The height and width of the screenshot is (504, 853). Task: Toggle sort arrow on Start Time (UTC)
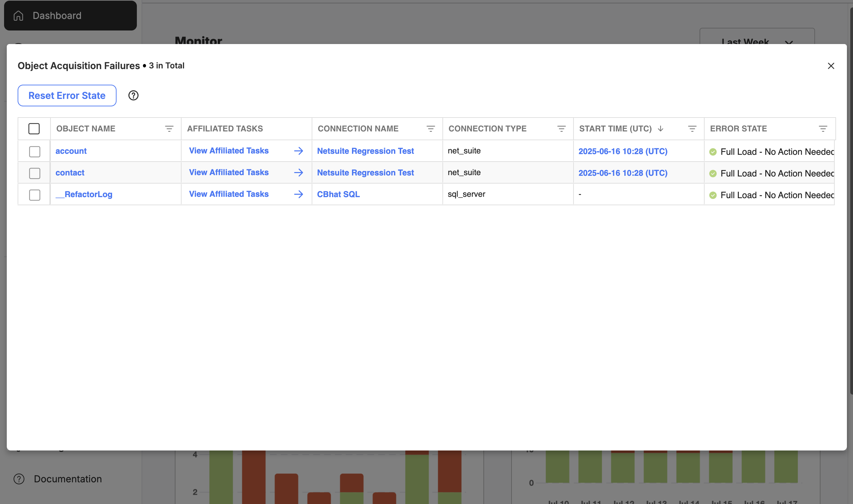tap(661, 129)
